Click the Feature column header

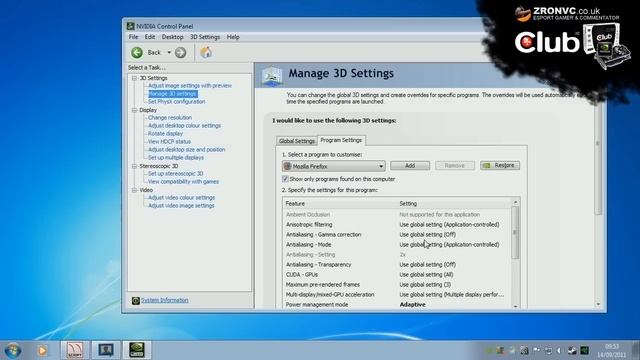(x=340, y=203)
